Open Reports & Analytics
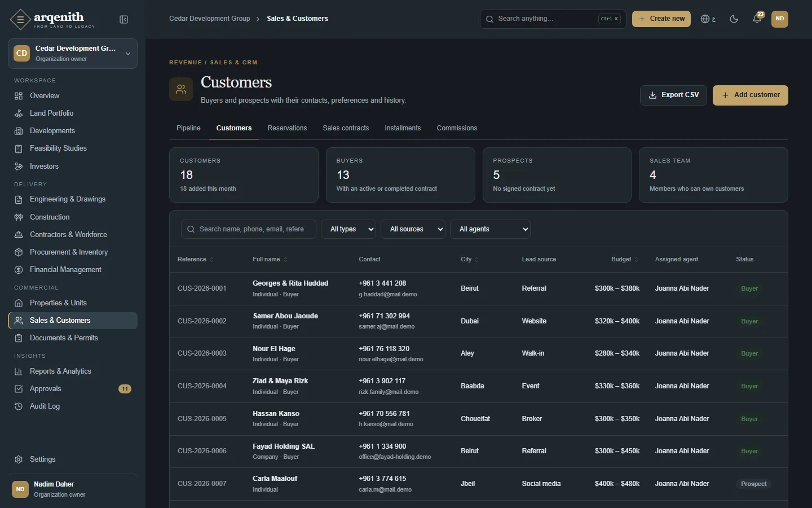 pyautogui.click(x=73, y=371)
